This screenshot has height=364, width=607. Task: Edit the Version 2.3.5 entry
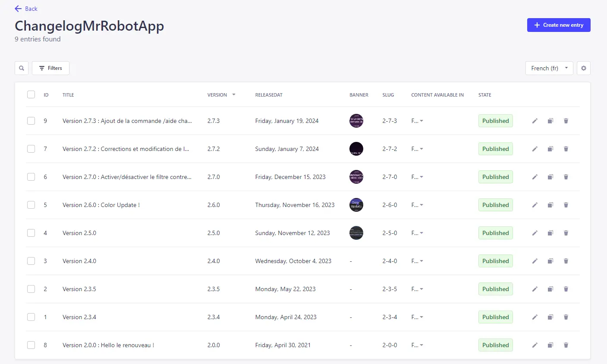(535, 289)
